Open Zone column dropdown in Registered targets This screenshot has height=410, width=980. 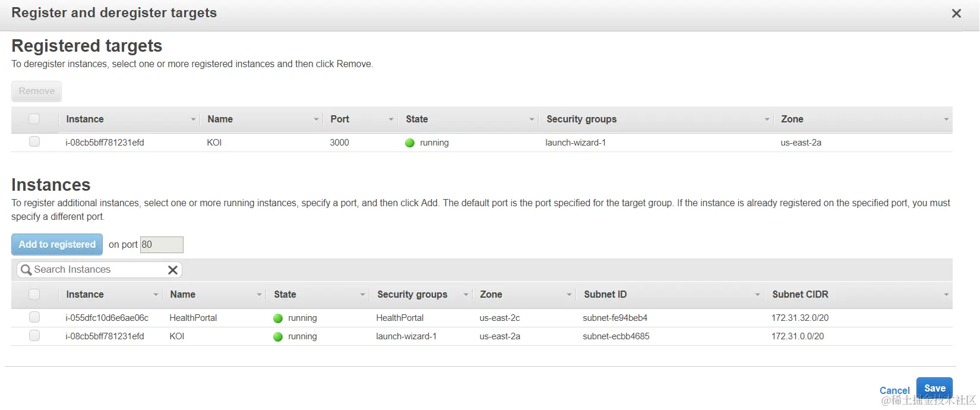coord(946,119)
